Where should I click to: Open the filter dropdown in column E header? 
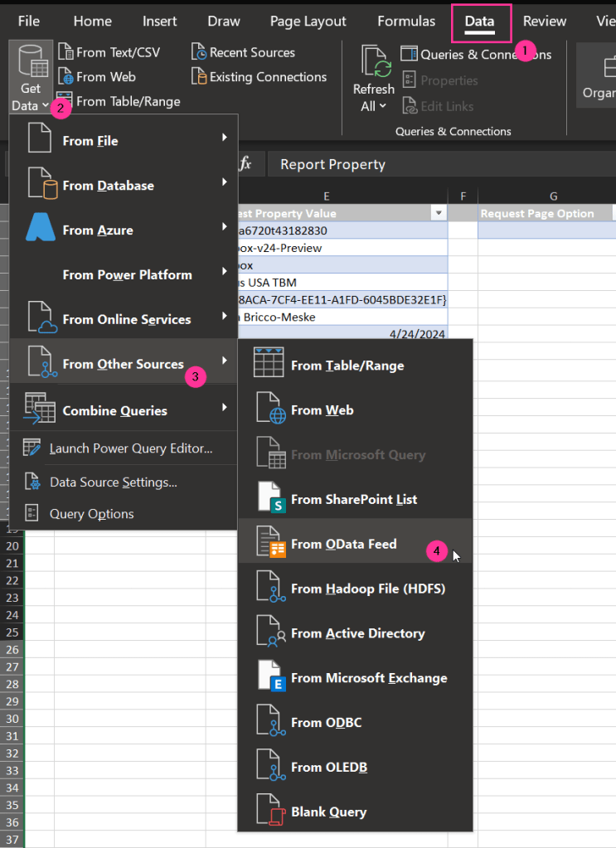pos(439,214)
